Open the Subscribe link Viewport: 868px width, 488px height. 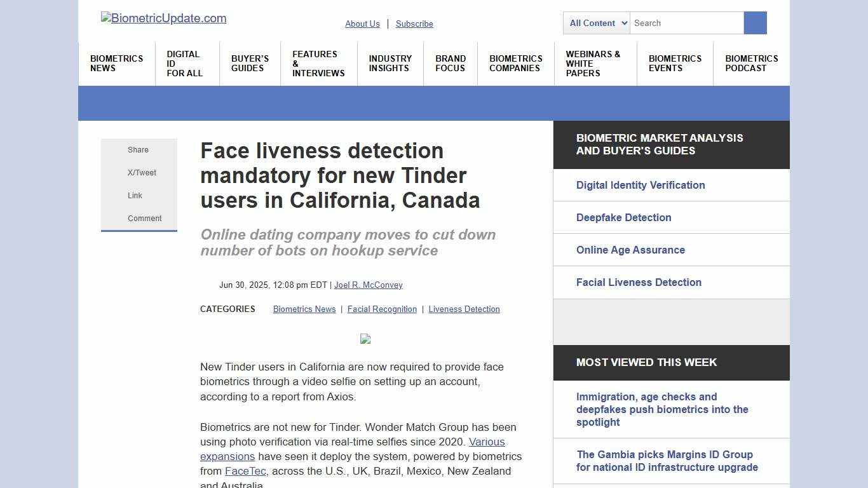point(414,24)
